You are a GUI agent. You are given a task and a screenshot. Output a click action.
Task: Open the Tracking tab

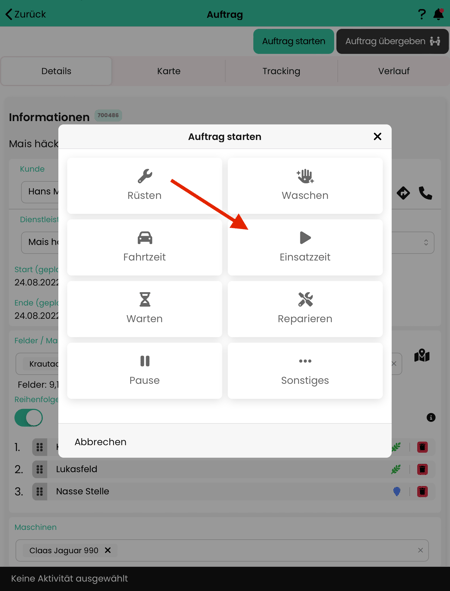(281, 71)
